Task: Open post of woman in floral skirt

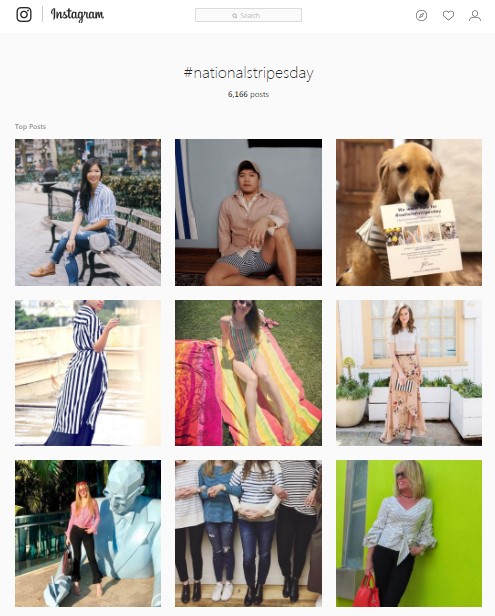Action: pyautogui.click(x=409, y=373)
